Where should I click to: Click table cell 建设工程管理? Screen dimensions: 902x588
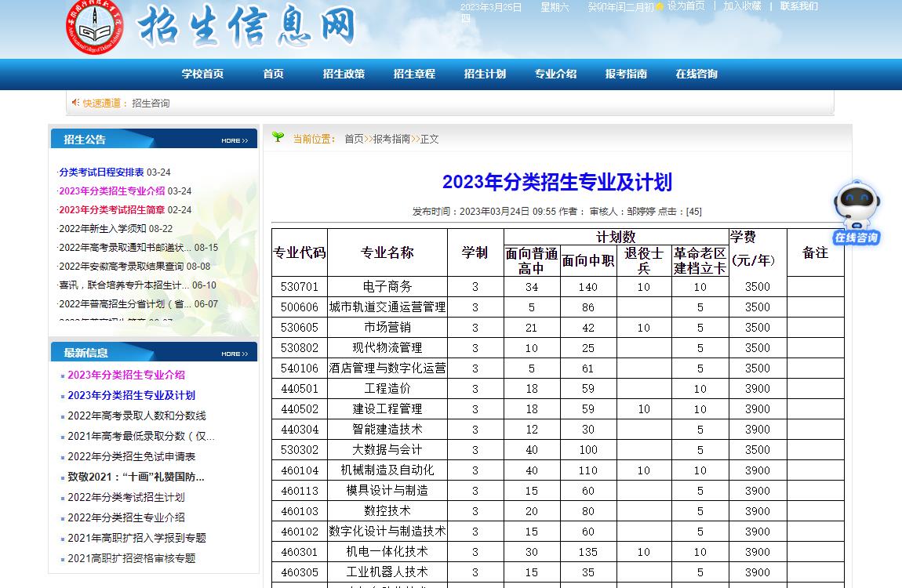coord(387,408)
